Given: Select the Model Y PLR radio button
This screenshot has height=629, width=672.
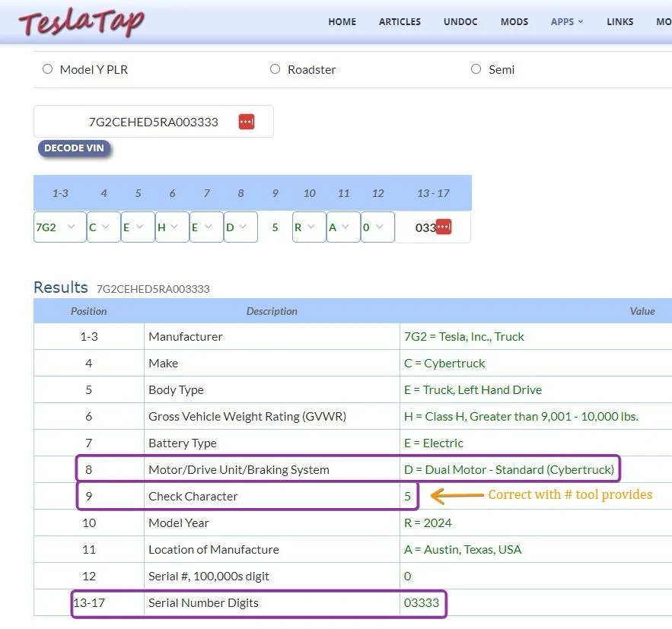Looking at the screenshot, I should (48, 69).
